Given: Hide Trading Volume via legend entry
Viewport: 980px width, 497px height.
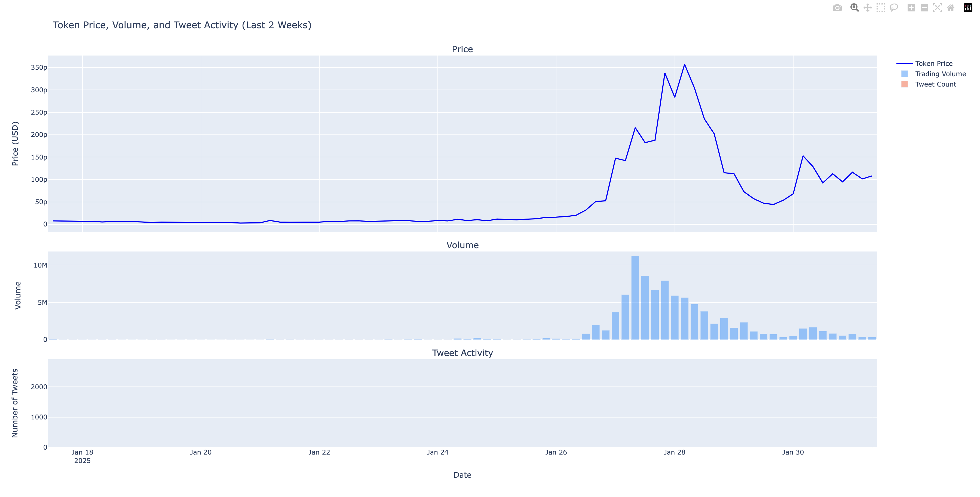Looking at the screenshot, I should [940, 74].
